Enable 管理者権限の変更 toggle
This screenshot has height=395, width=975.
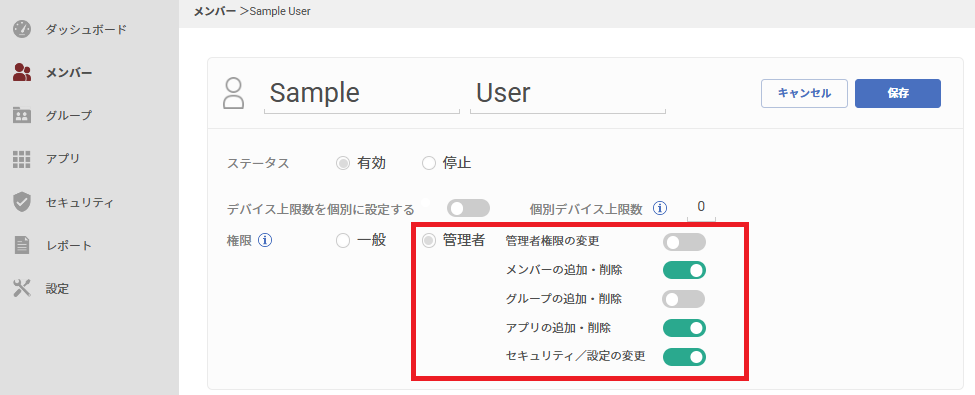684,242
